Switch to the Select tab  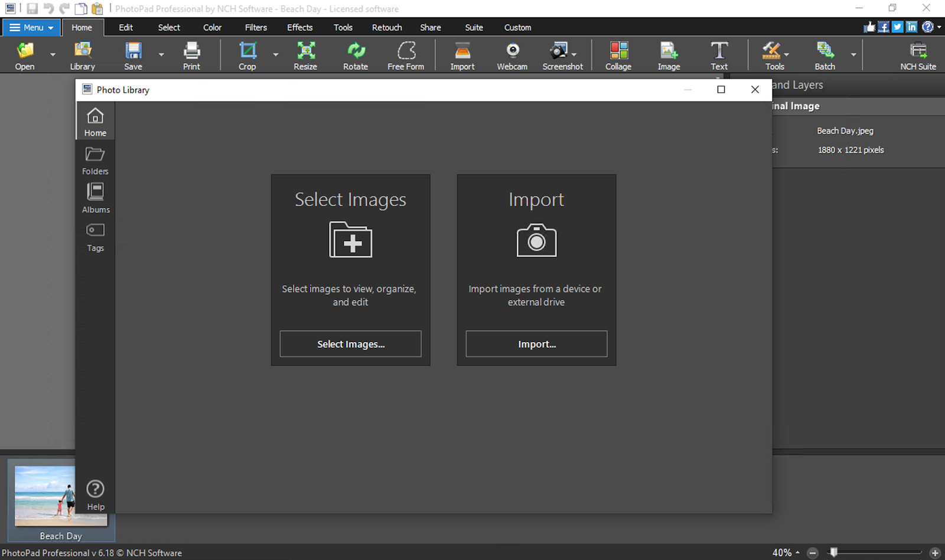[169, 27]
